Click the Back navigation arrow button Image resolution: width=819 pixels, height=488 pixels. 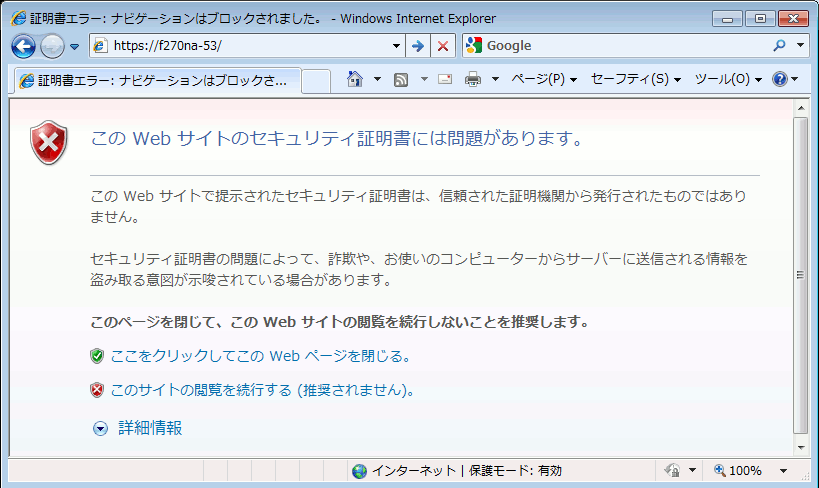(23, 46)
